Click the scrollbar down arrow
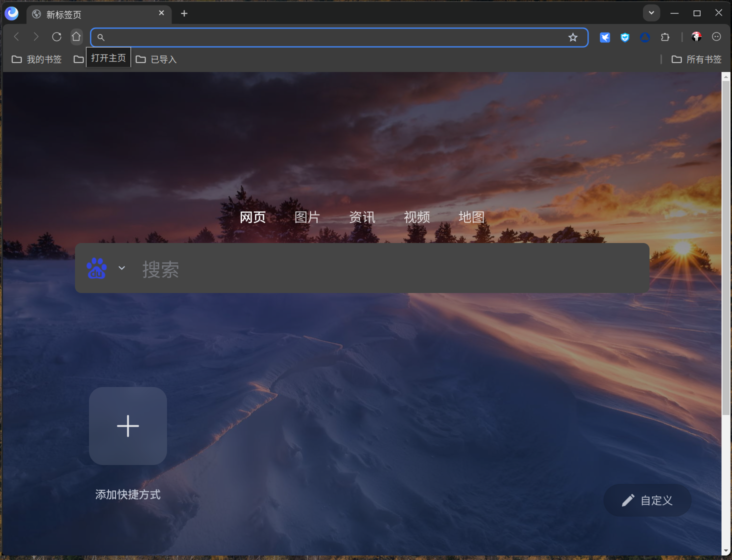 [726, 551]
